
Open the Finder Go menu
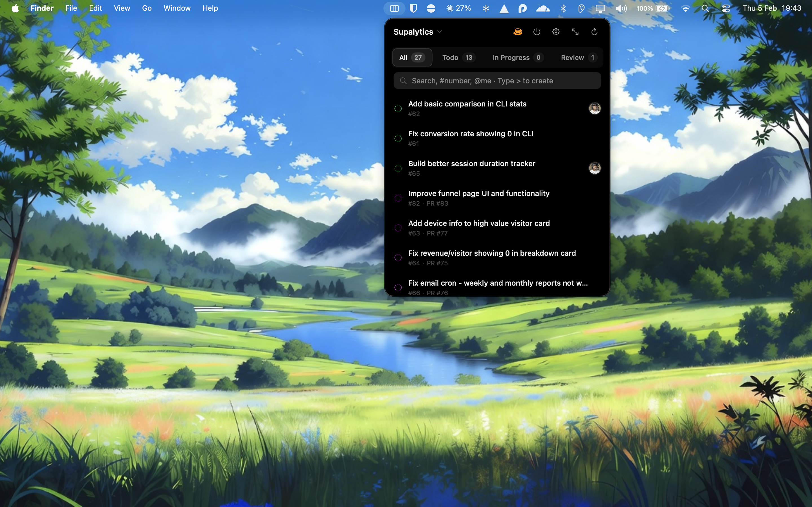point(147,8)
